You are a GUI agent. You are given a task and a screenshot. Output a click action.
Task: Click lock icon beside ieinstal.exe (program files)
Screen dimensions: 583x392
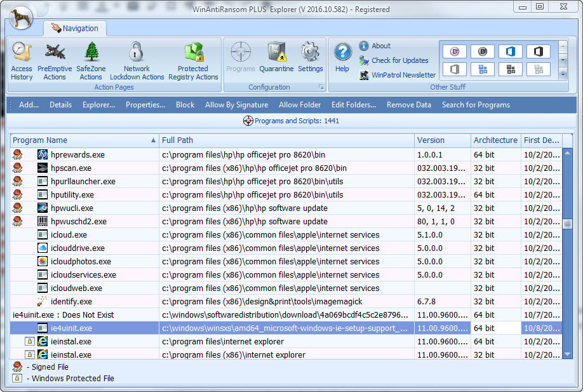click(x=30, y=341)
